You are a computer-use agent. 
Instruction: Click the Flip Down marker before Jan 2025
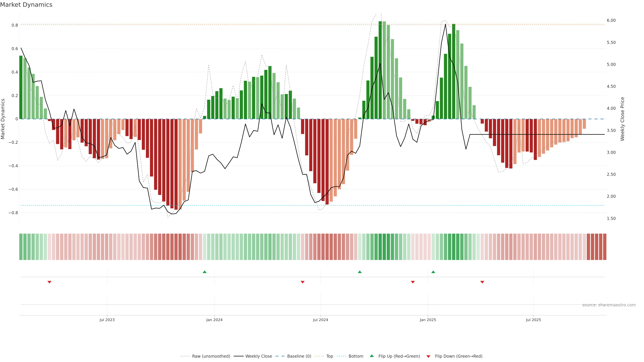click(x=413, y=282)
